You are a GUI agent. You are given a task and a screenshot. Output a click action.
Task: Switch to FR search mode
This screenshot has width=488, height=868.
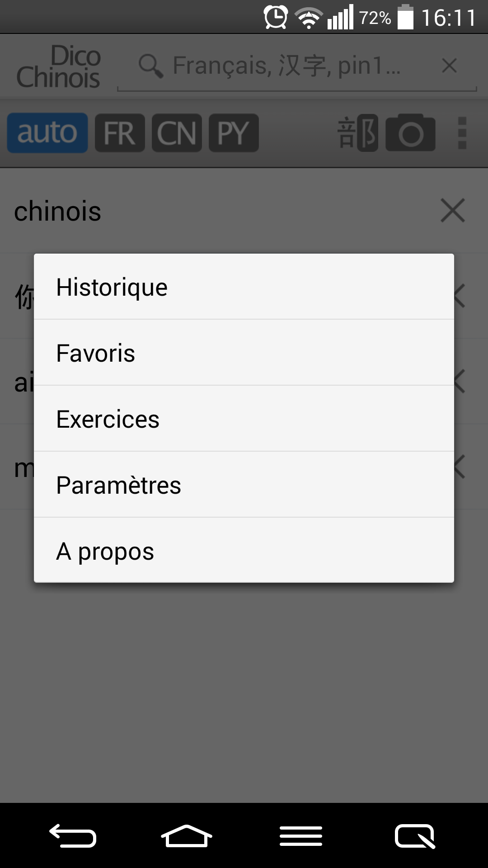(120, 132)
